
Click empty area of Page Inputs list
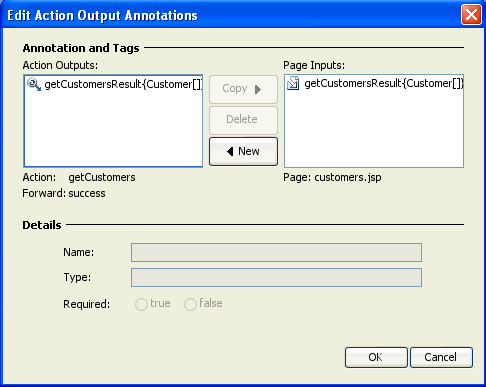click(x=374, y=130)
